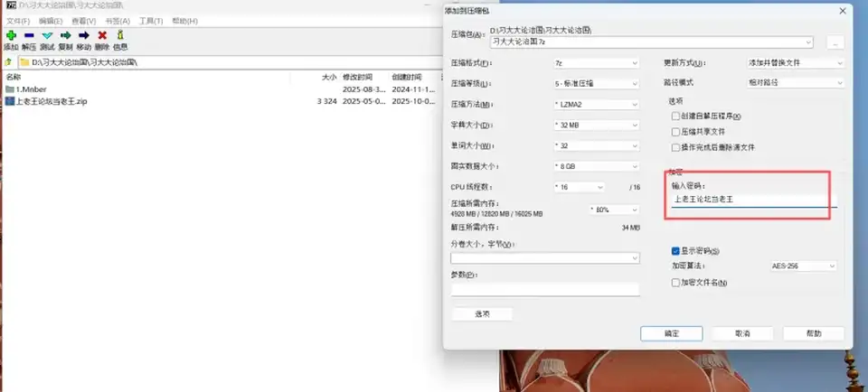Click the red X Delete (删除) icon
The image size is (868, 392).
102,36
